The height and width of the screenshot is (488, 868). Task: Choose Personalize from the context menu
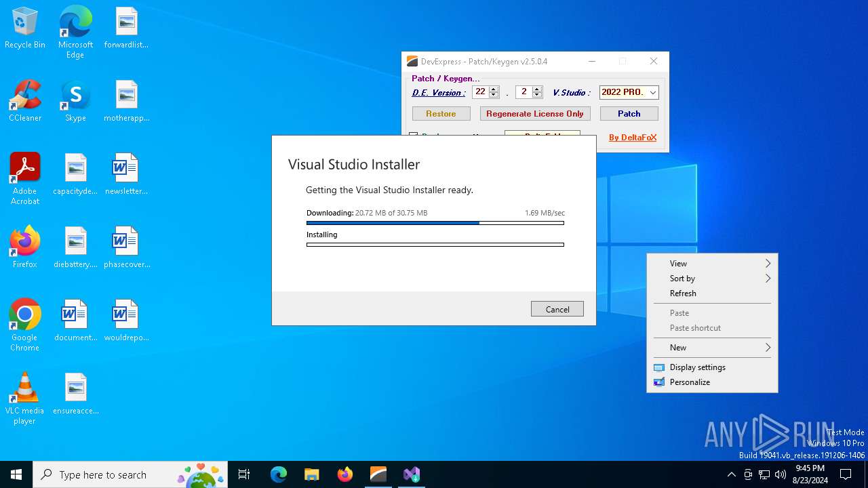(x=712, y=382)
